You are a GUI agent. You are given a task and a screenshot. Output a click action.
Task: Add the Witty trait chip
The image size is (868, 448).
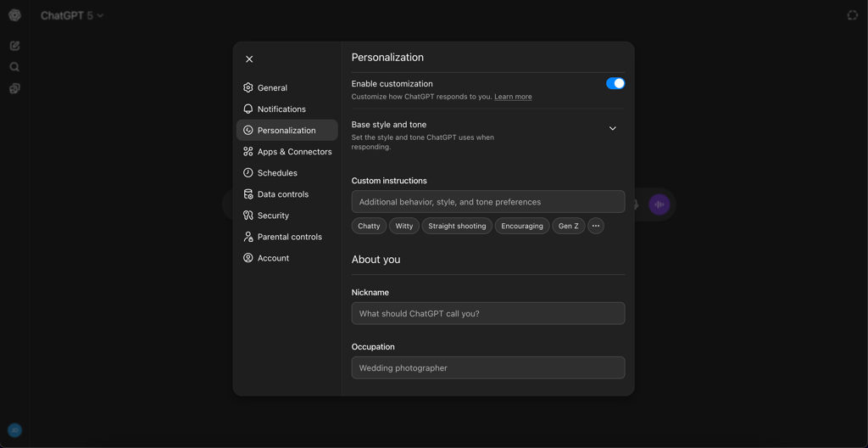(404, 226)
